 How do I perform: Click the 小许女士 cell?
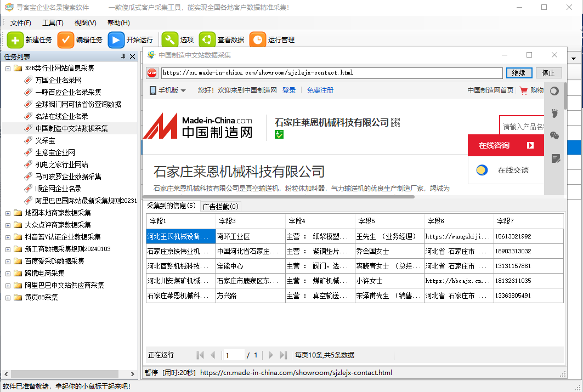click(389, 281)
